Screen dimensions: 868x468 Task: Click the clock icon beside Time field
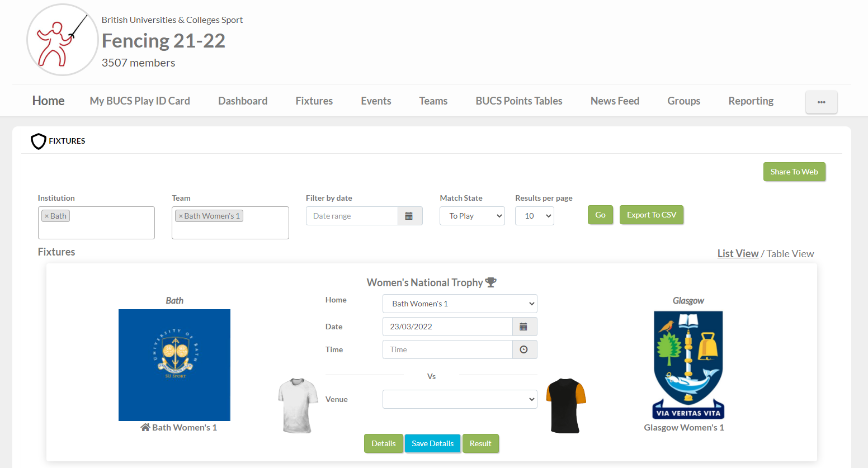tap(523, 349)
